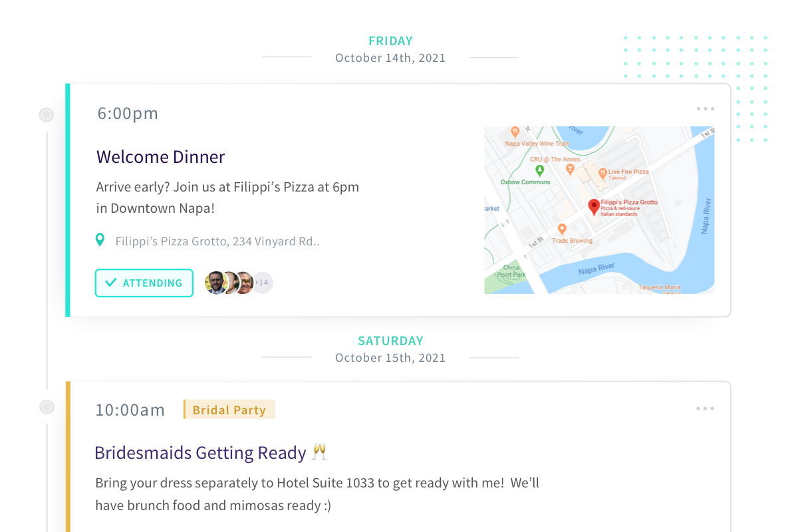Click the red Filippi's Pizza Grotto map pin
This screenshot has height=532, width=798.
click(594, 206)
